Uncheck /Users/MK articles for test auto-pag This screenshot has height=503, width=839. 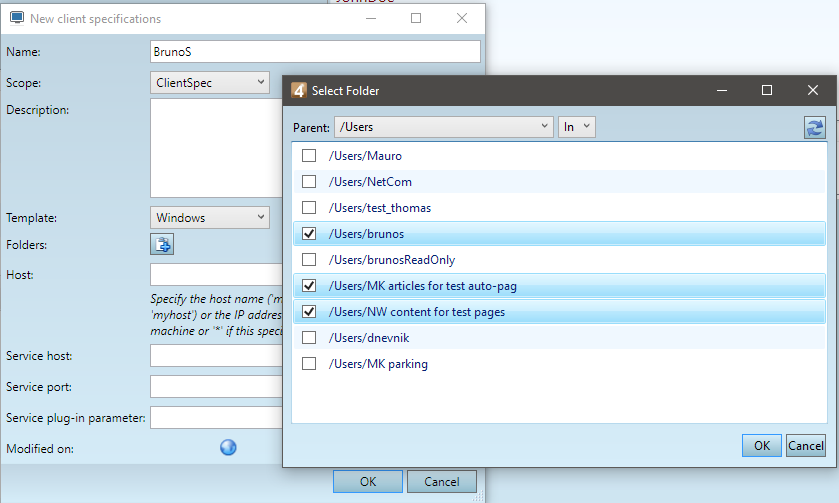coord(309,285)
